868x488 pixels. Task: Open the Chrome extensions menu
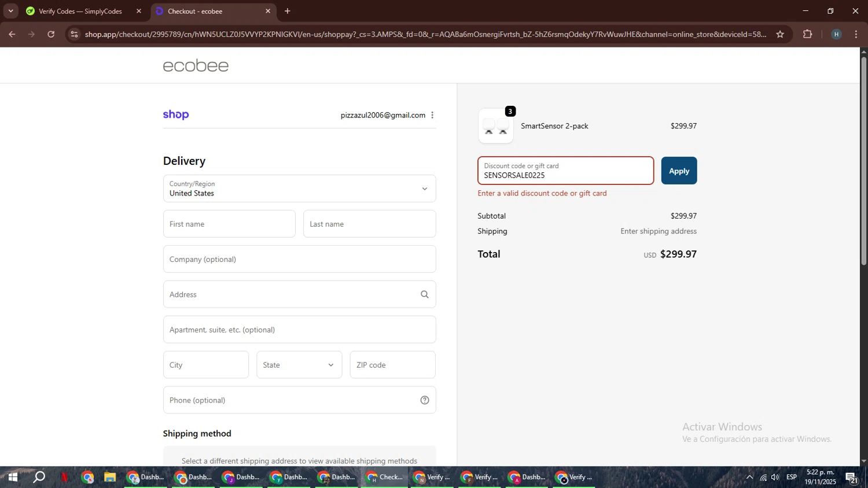[x=808, y=34]
